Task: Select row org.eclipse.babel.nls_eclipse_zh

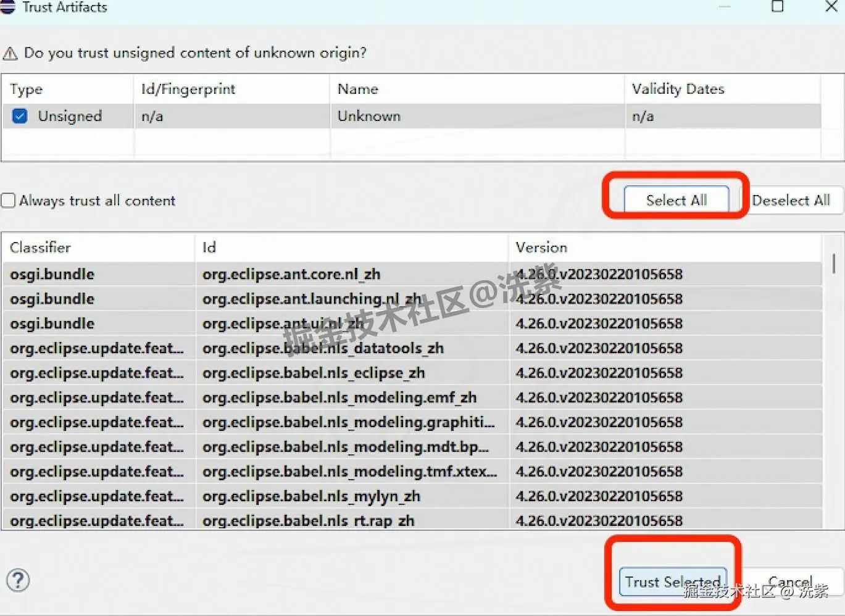Action: coord(412,373)
